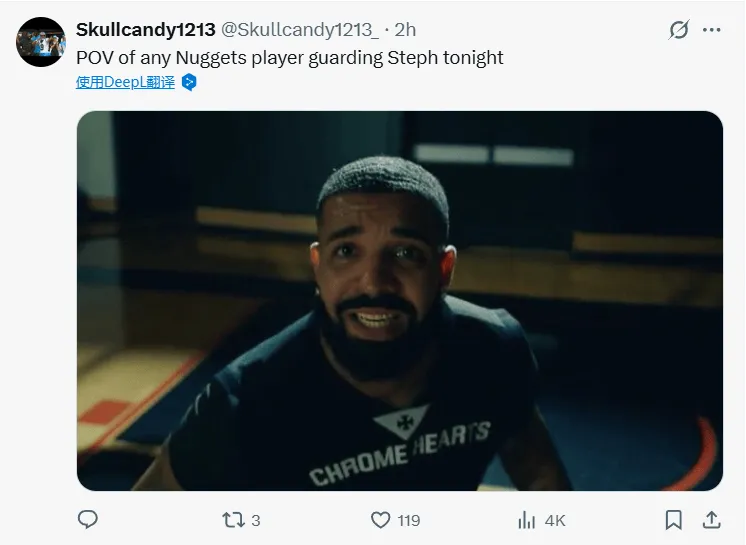
Task: Click the reply speech bubble icon
Action: tap(88, 520)
